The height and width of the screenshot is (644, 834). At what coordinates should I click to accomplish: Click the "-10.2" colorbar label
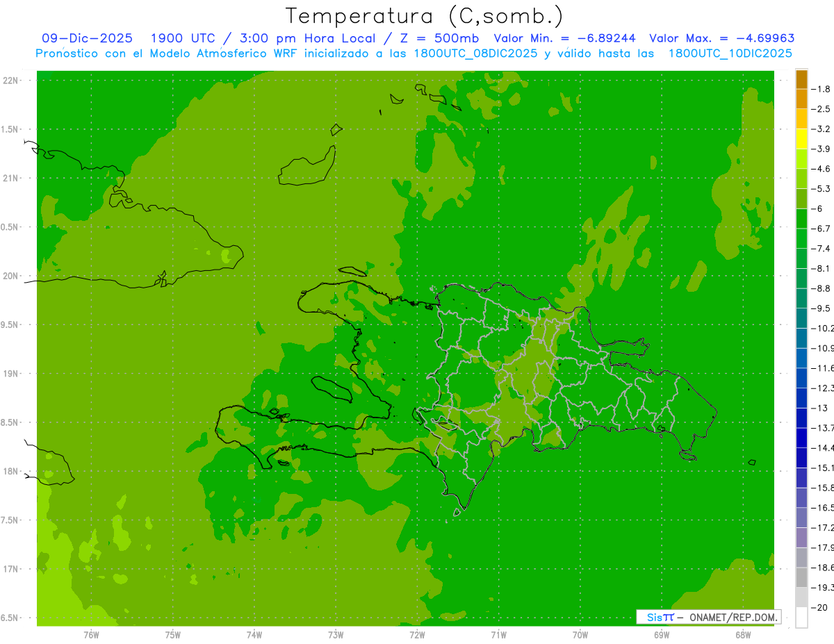822,328
